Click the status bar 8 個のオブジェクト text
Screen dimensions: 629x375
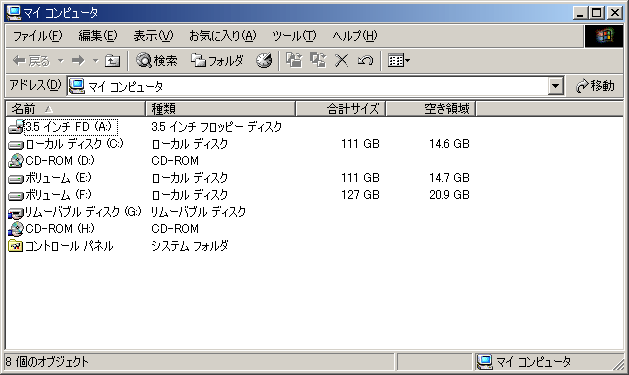[x=47, y=362]
